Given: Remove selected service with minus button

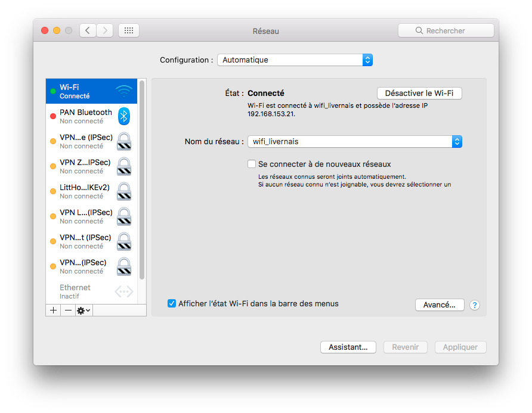Looking at the screenshot, I should click(x=68, y=310).
